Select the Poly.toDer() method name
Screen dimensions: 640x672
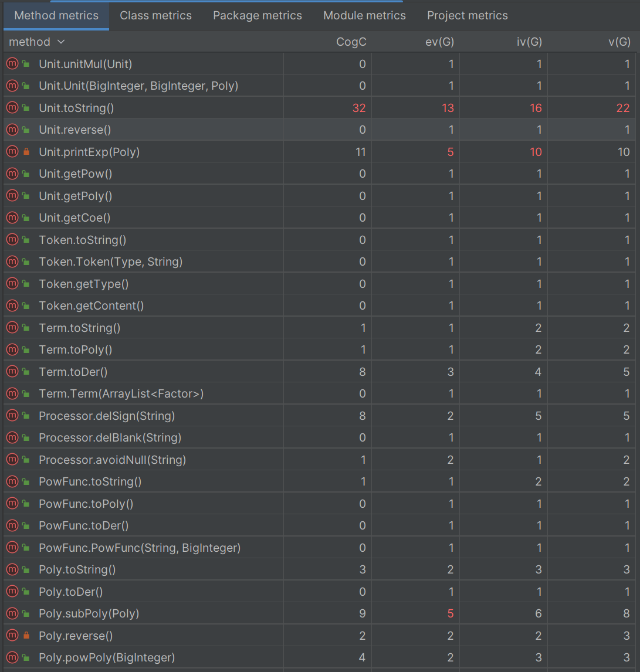pos(71,592)
